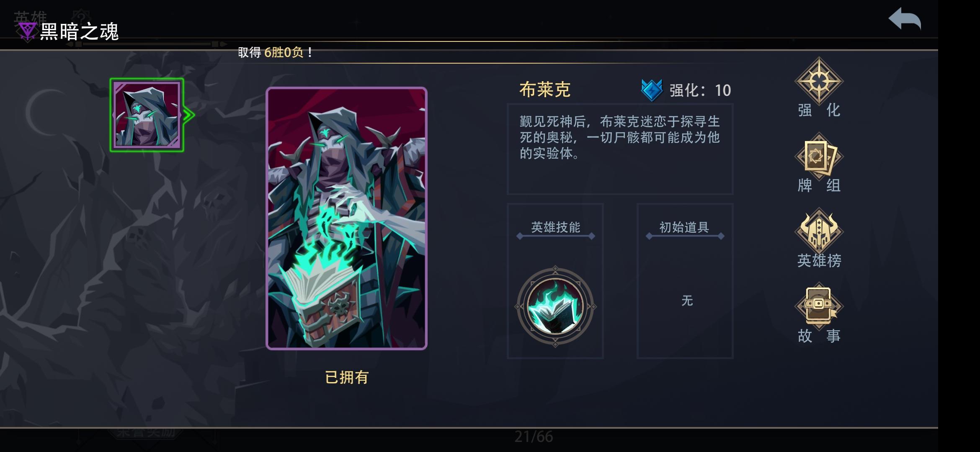
Task: Open the 故事 story scroll icon
Action: pyautogui.click(x=819, y=305)
